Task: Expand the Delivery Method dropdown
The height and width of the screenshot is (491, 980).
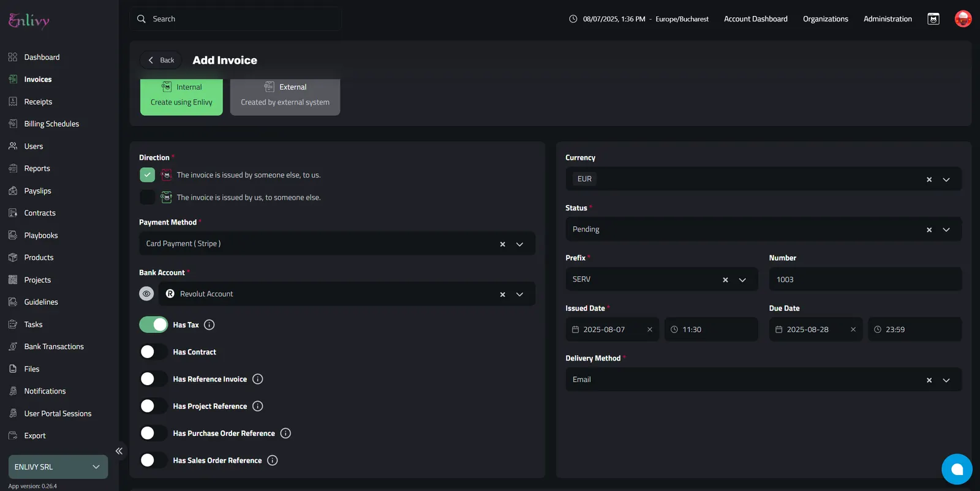Action: coord(946,380)
